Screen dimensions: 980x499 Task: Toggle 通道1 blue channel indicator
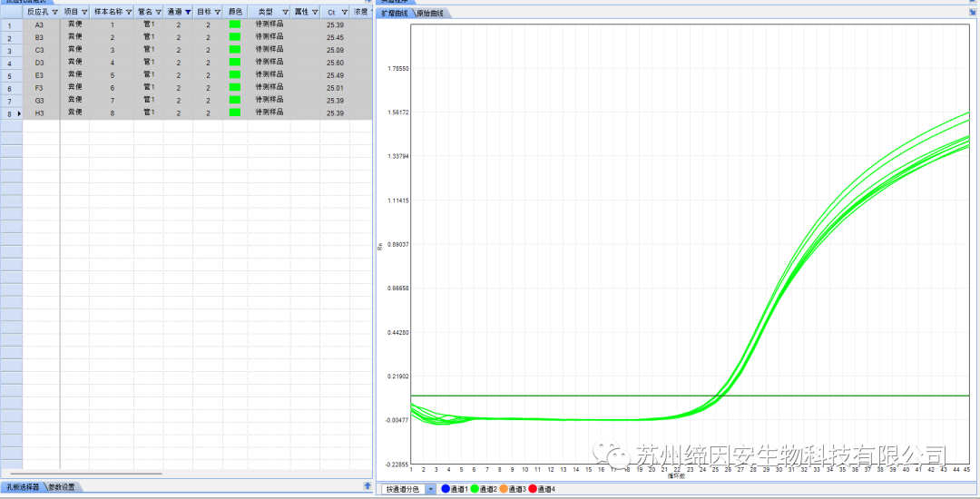coord(446,489)
